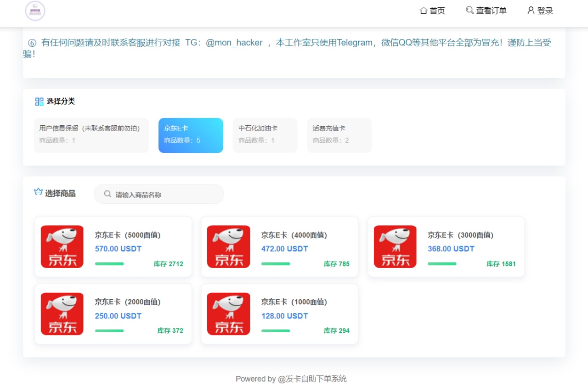This screenshot has height=385, width=588.
Task: Click the magnifier icon beside 查看订单
Action: (469, 10)
